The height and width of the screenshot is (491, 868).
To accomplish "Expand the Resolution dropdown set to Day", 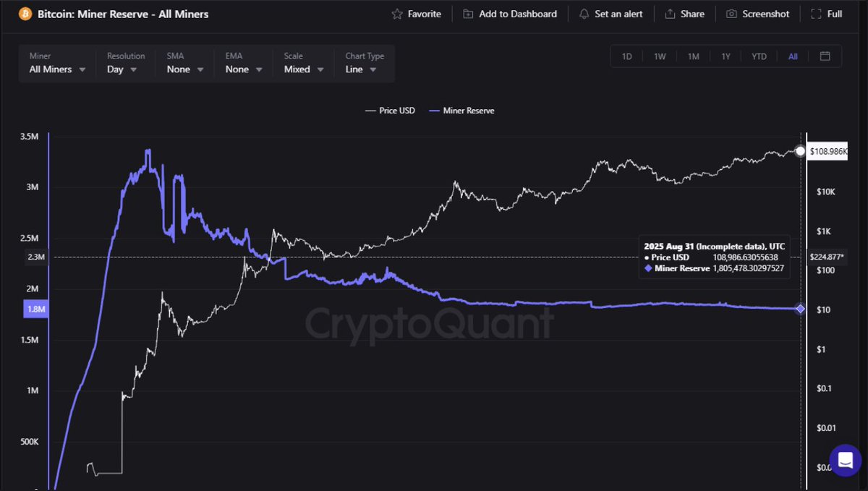I will point(123,69).
